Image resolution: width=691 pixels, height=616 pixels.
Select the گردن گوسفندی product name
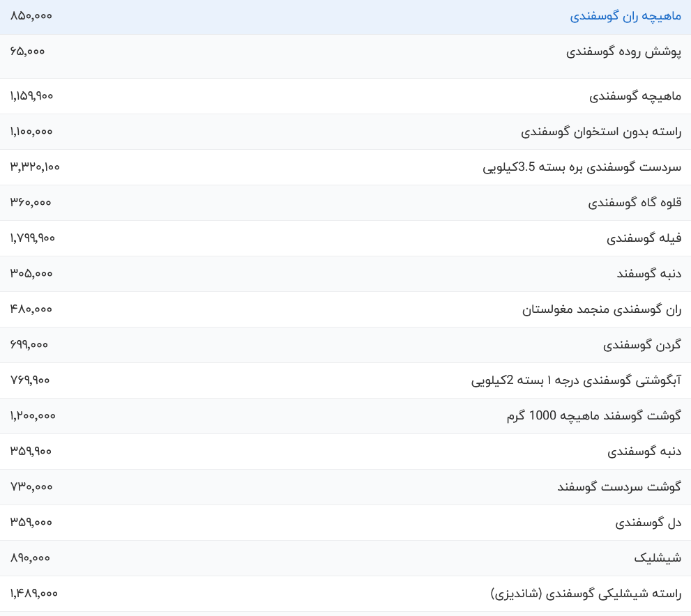pos(642,345)
